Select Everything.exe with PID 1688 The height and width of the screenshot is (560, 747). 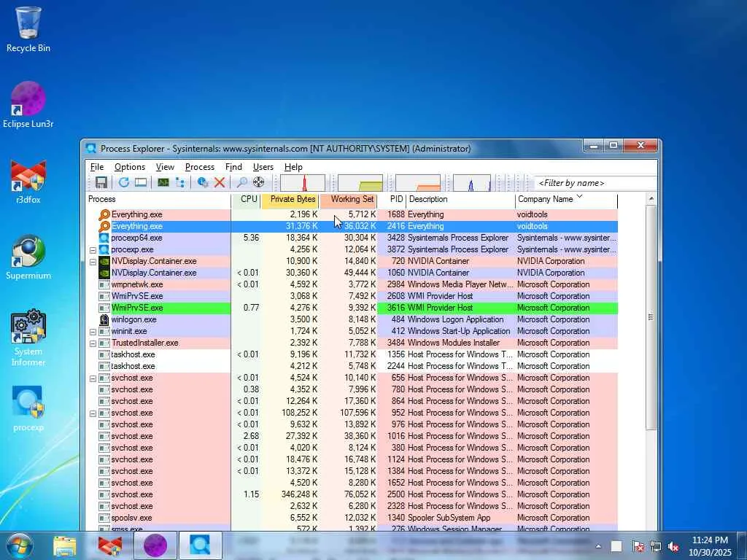coord(352,215)
